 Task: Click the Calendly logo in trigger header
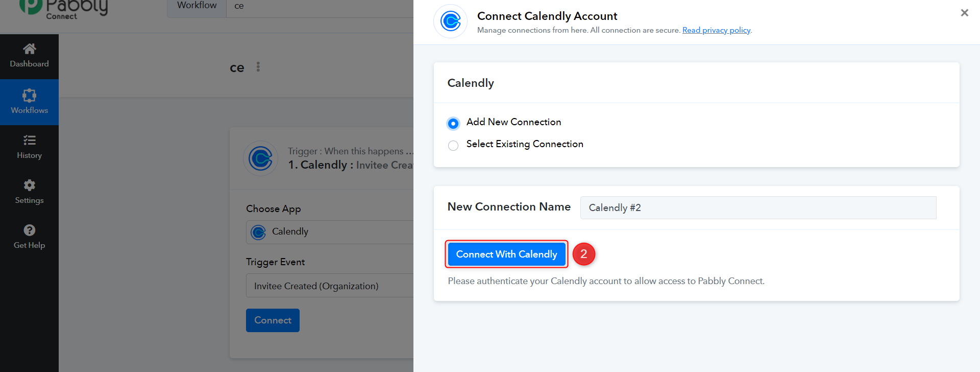(x=260, y=158)
